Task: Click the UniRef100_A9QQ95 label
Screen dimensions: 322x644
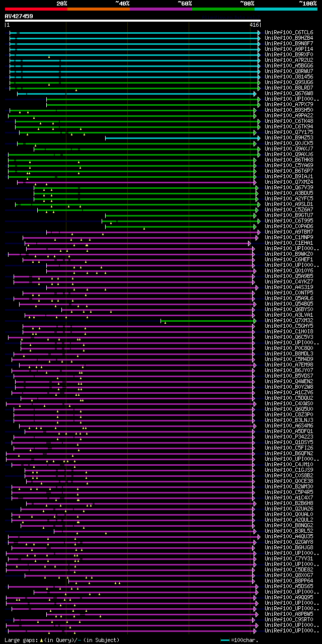Action: tap(288, 597)
